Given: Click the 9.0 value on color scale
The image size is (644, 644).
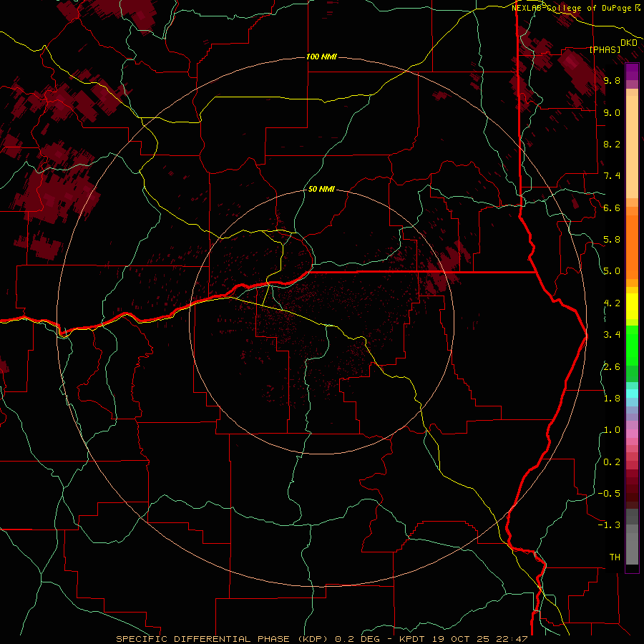Looking at the screenshot, I should coord(612,112).
